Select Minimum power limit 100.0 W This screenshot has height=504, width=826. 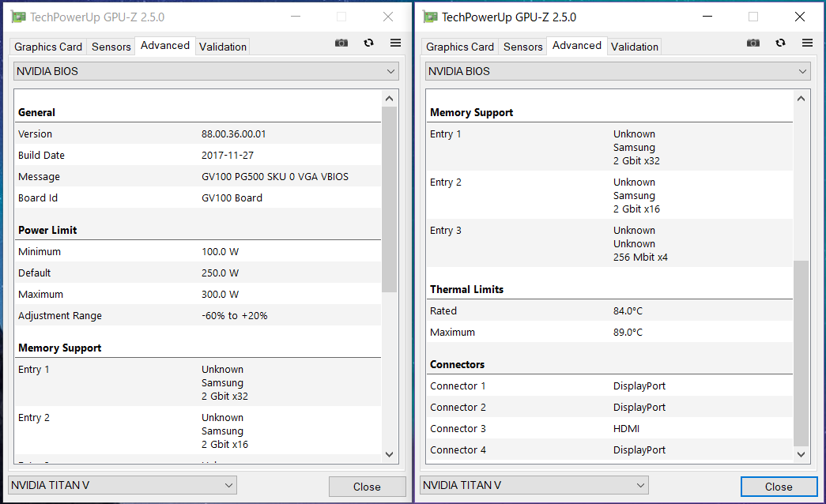[221, 252]
